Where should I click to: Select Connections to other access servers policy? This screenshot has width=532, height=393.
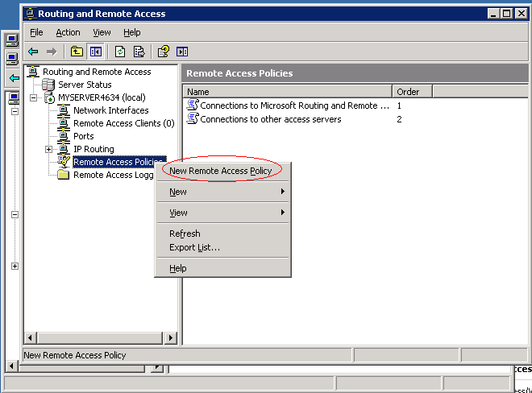pos(270,119)
